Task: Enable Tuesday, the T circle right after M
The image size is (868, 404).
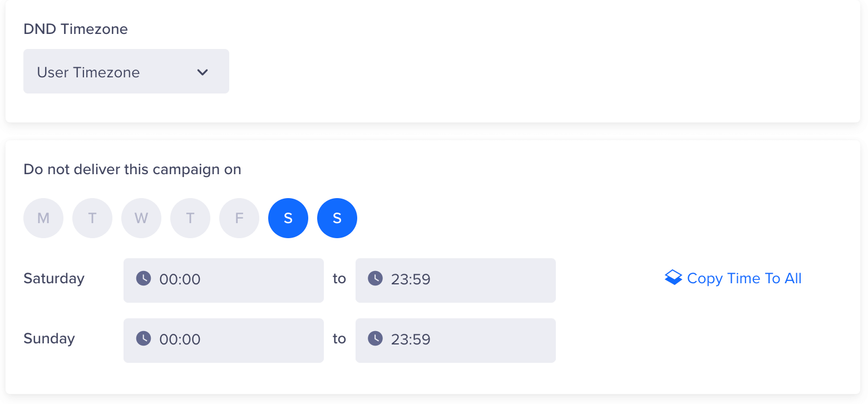Action: (x=92, y=218)
